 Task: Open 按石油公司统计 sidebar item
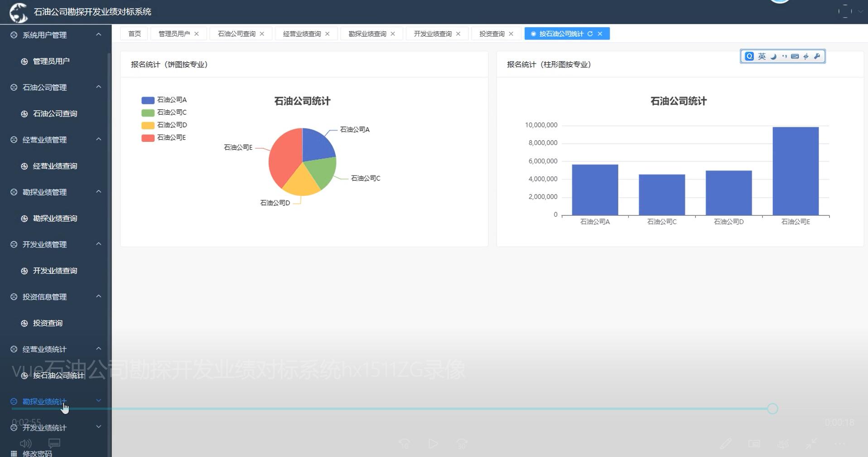58,375
